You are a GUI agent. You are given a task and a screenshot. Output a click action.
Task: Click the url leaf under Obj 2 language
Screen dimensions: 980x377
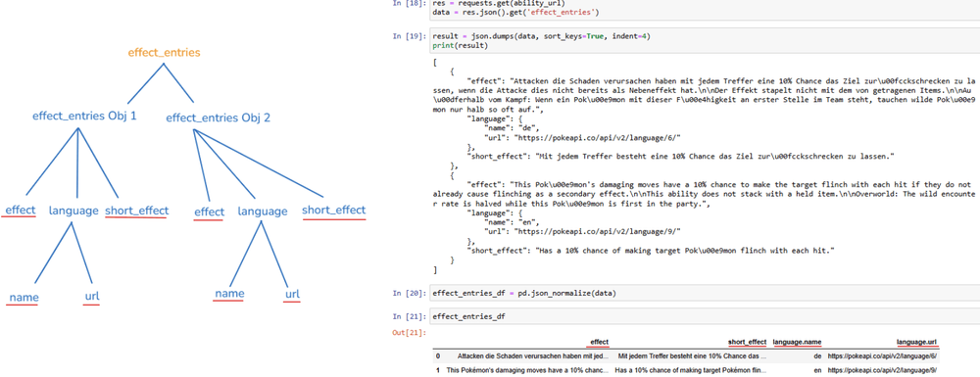tap(292, 295)
